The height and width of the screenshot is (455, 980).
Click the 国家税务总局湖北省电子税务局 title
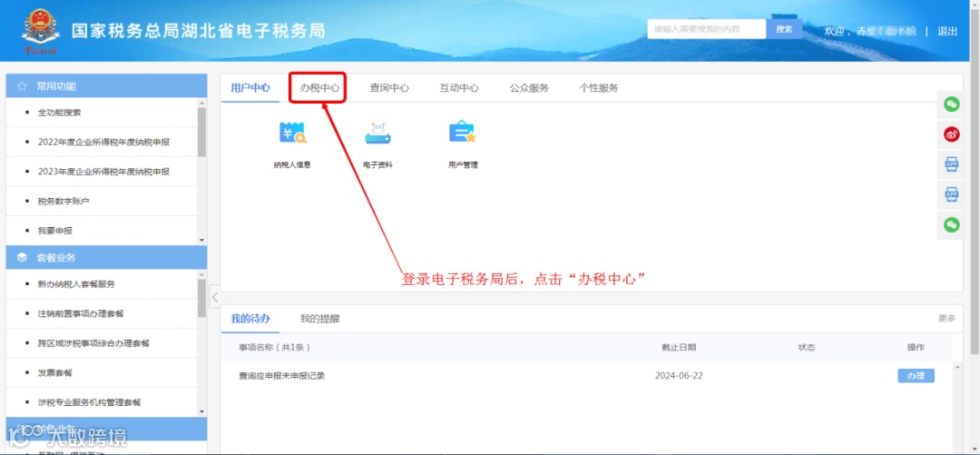(x=198, y=31)
